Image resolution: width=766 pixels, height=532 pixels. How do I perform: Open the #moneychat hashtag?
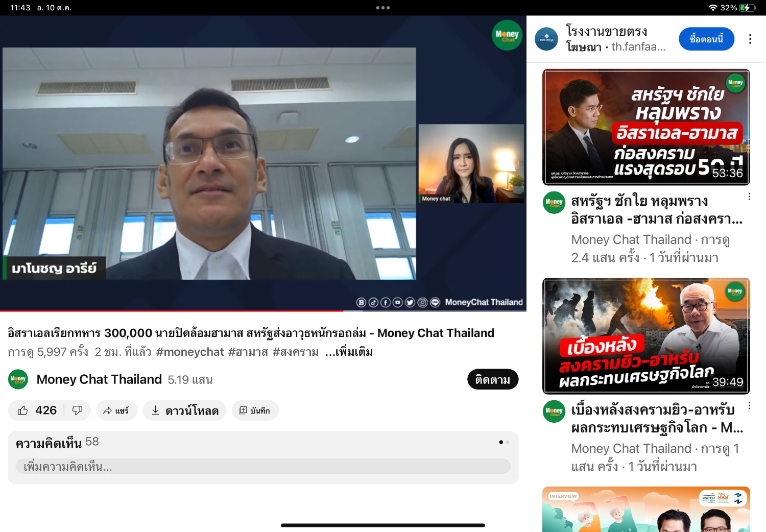[190, 352]
